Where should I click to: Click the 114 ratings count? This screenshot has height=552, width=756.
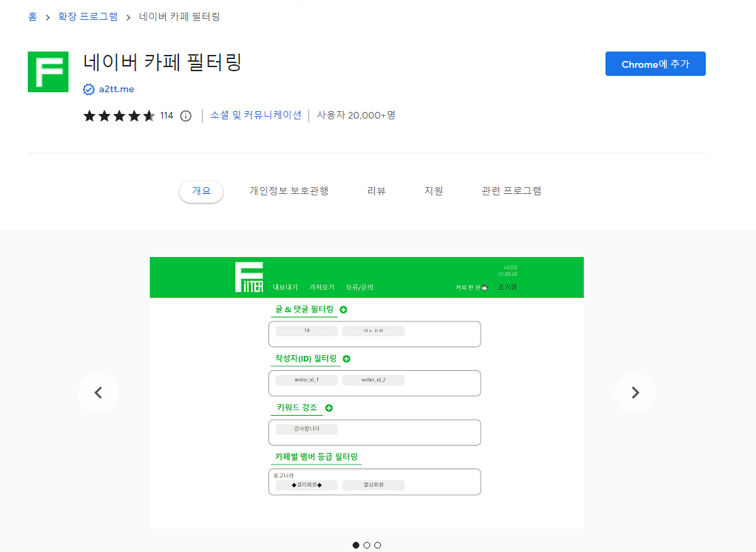click(167, 116)
